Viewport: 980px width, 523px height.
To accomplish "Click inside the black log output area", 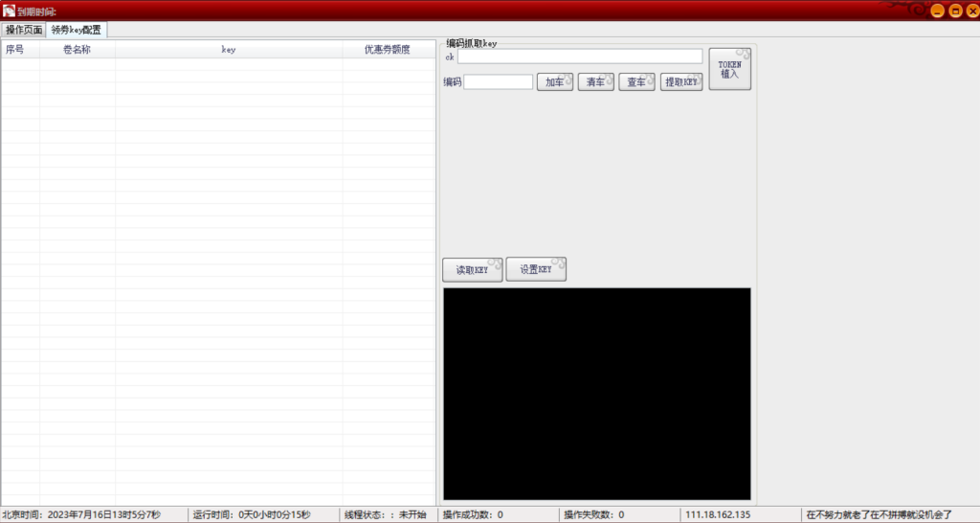I will coord(596,393).
